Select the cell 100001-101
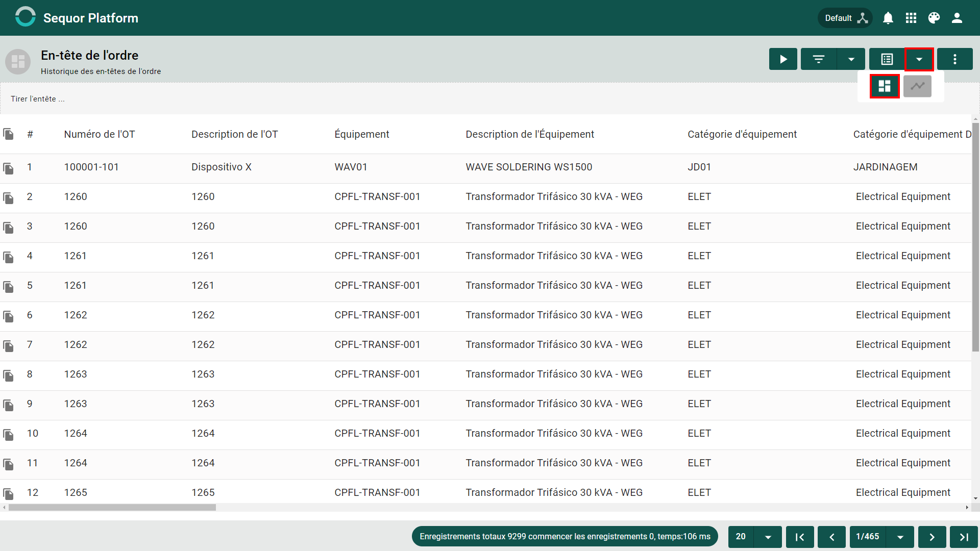This screenshot has width=980, height=551. tap(91, 167)
